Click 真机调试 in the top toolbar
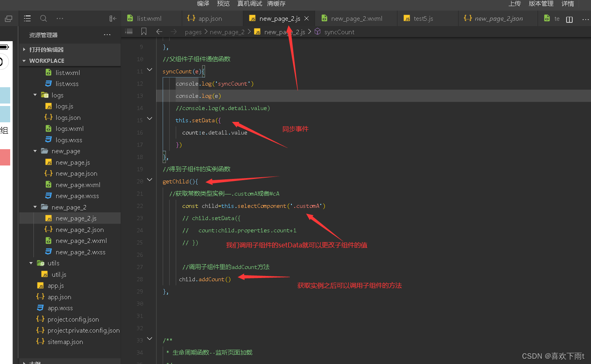591x364 pixels. tap(250, 4)
